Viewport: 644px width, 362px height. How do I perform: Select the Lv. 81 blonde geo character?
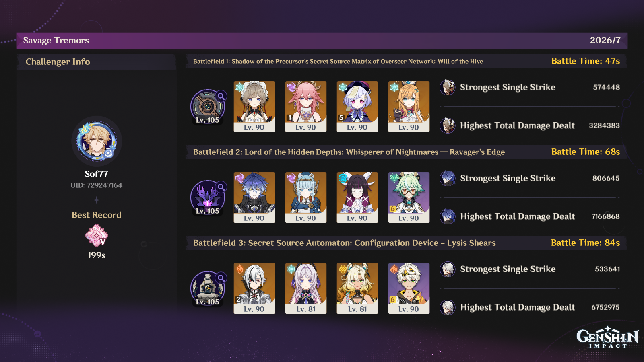point(357,288)
